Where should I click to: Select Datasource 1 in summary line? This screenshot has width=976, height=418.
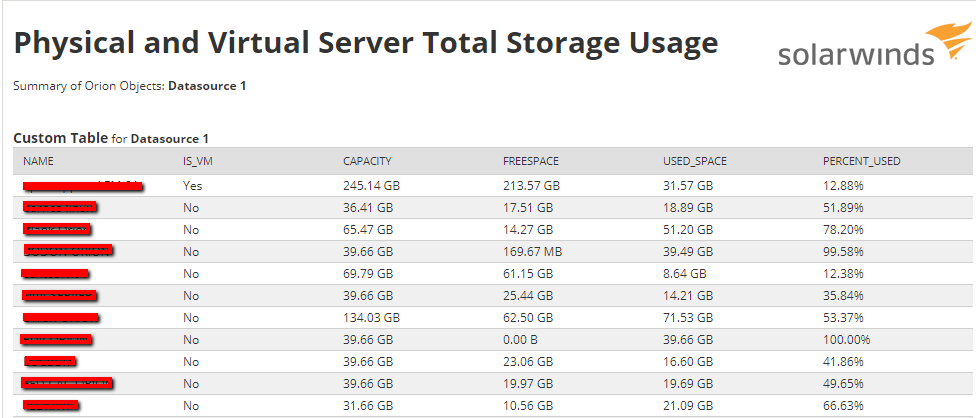[207, 86]
